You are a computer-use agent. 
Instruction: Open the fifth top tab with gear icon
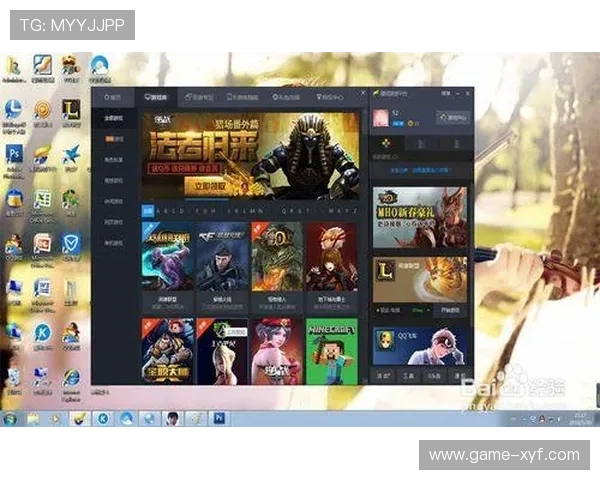coord(286,97)
